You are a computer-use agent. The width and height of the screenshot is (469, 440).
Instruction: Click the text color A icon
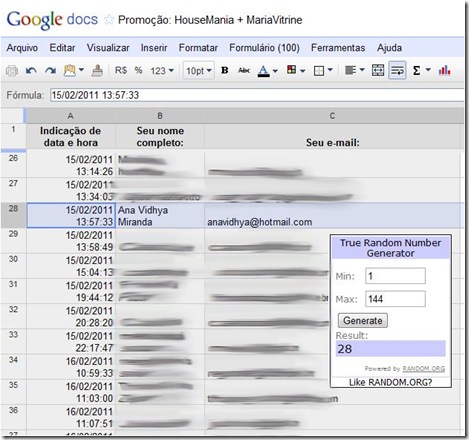click(x=263, y=71)
